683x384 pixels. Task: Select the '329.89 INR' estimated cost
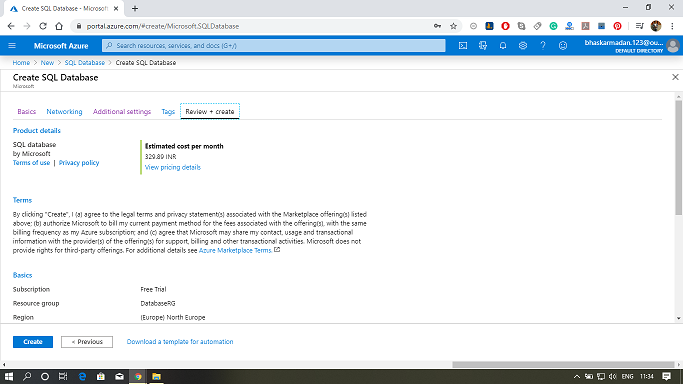tap(160, 157)
